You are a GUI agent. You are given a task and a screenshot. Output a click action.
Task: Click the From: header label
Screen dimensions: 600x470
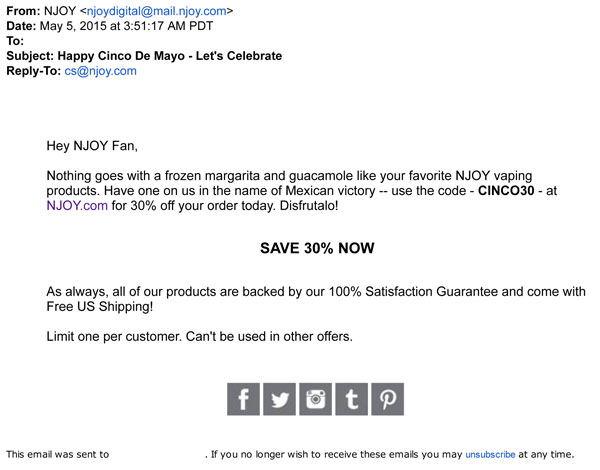point(22,11)
